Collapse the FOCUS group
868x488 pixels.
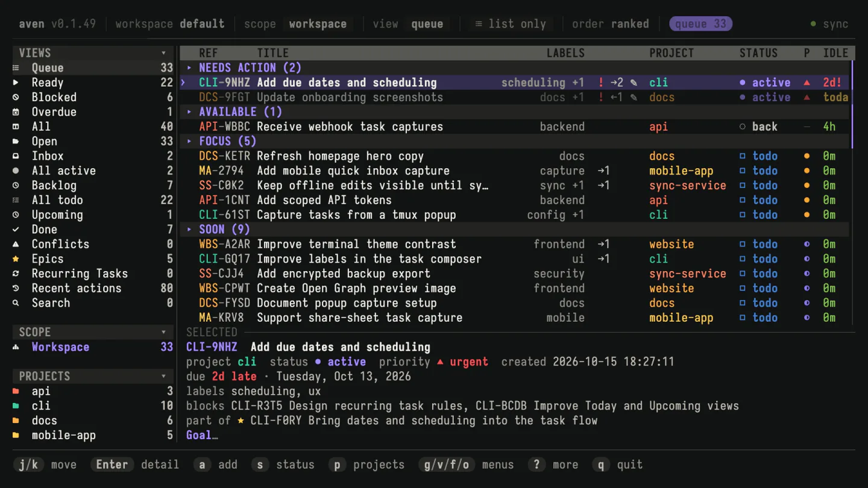point(189,142)
